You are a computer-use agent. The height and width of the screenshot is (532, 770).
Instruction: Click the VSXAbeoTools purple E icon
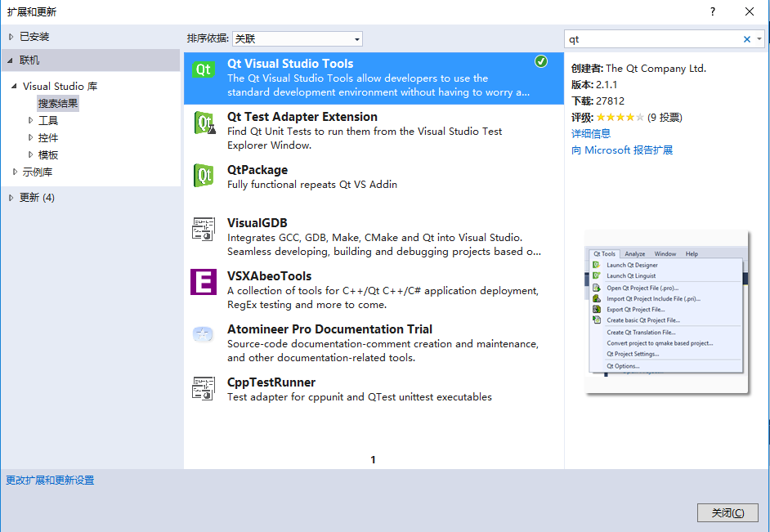pyautogui.click(x=204, y=282)
